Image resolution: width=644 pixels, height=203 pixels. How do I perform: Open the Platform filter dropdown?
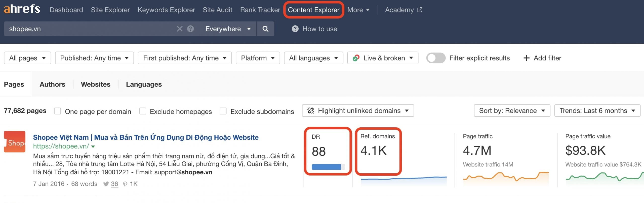click(258, 58)
